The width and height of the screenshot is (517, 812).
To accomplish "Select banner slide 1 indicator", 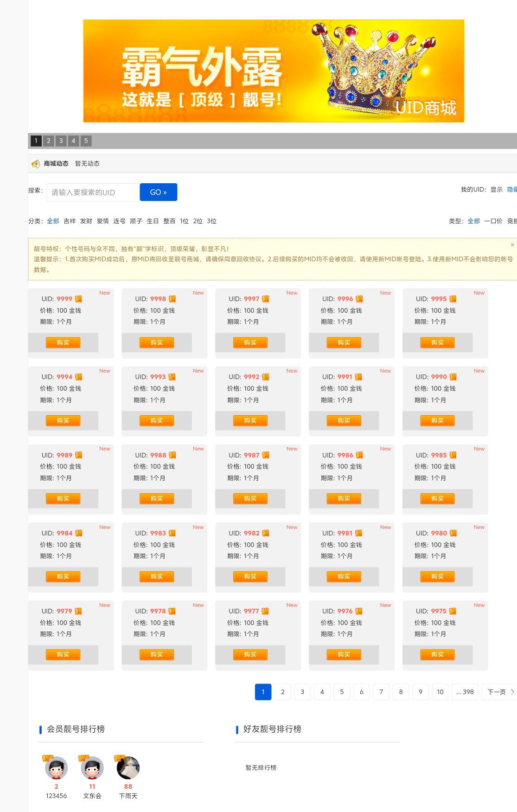I will pos(36,141).
